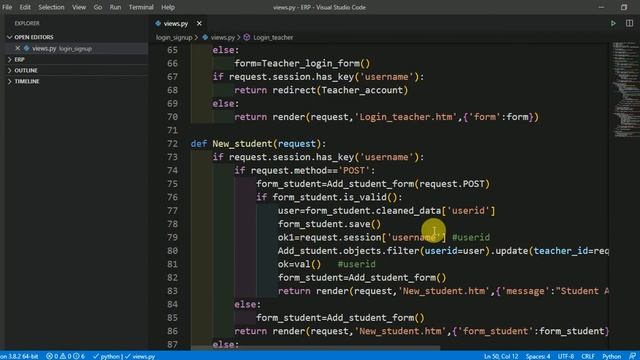This screenshot has width=640, height=360.
Task: Click 'form=Teacher_login_form()' code line
Action: click(302, 63)
